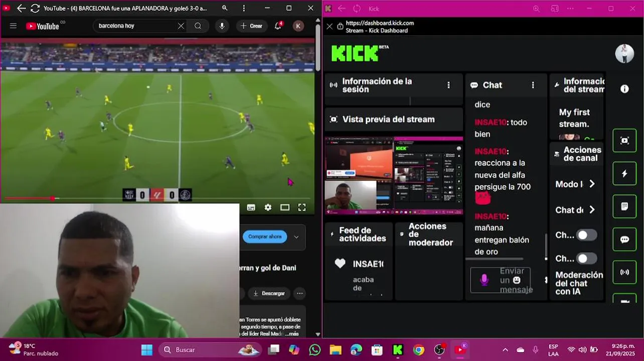Open the YouTube hamburger guide menu
644x361 pixels.
tap(14, 26)
